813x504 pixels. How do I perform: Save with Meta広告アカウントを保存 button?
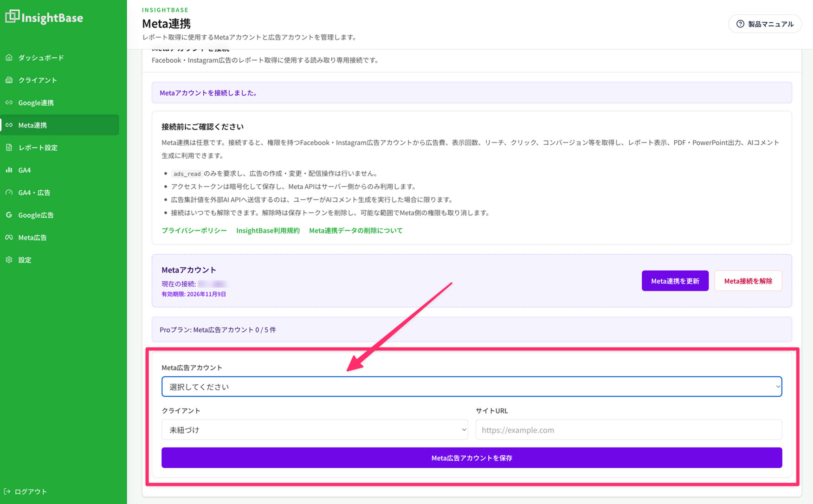tap(471, 458)
